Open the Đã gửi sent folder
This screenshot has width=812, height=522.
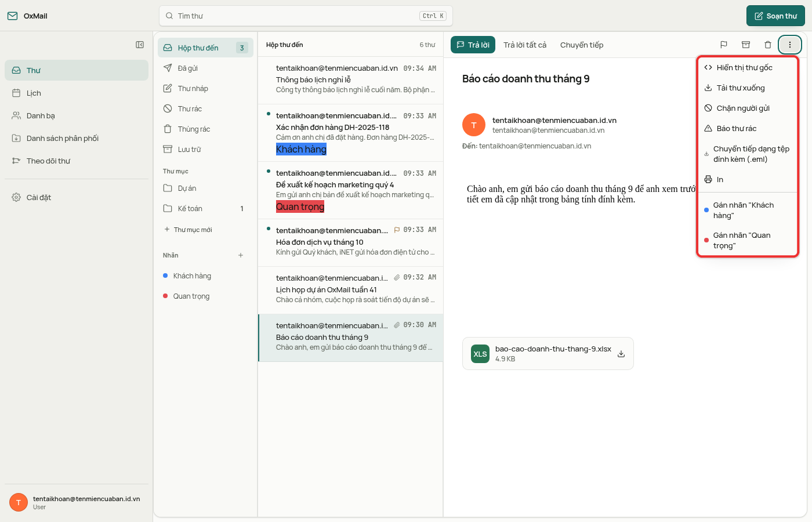pos(205,68)
